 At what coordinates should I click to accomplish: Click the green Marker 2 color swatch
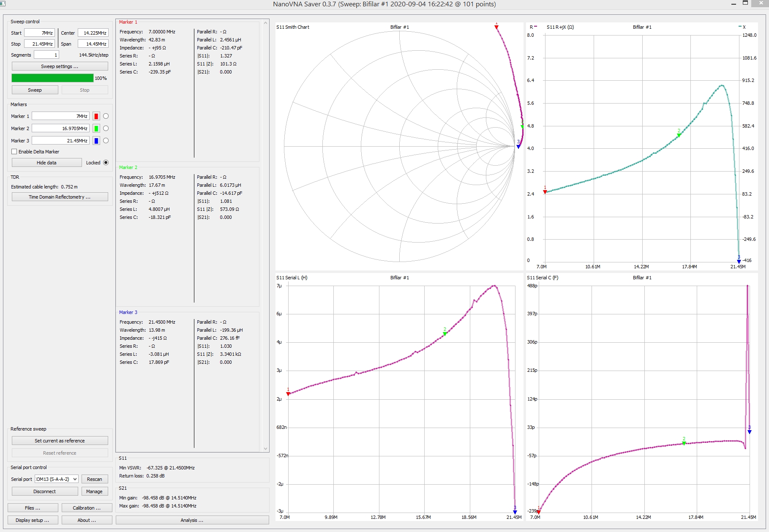(x=96, y=128)
